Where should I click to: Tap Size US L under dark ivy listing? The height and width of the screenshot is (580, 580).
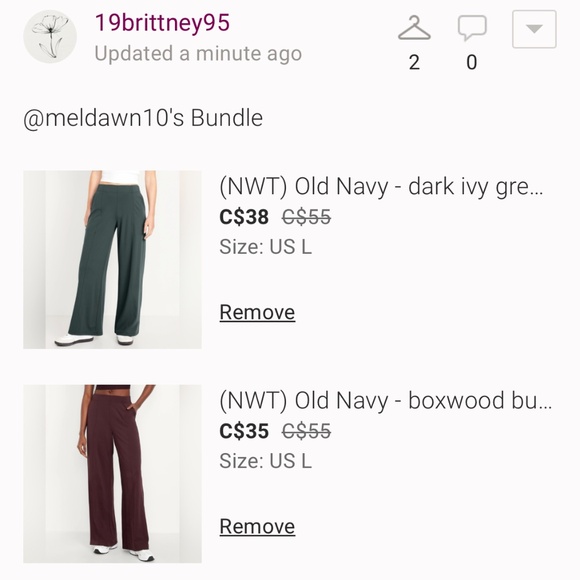pos(266,247)
